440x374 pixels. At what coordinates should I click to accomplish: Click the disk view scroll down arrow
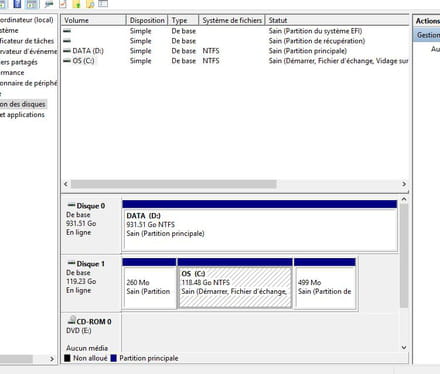coord(404,347)
